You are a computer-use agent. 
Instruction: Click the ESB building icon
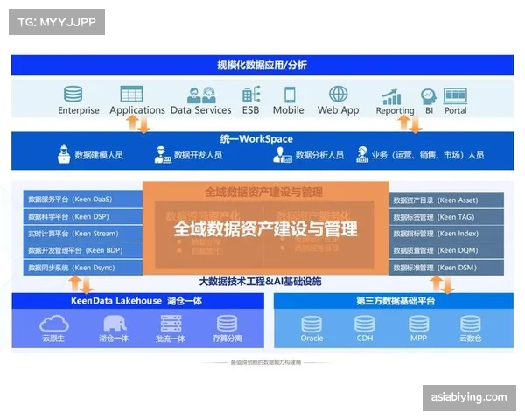[251, 94]
